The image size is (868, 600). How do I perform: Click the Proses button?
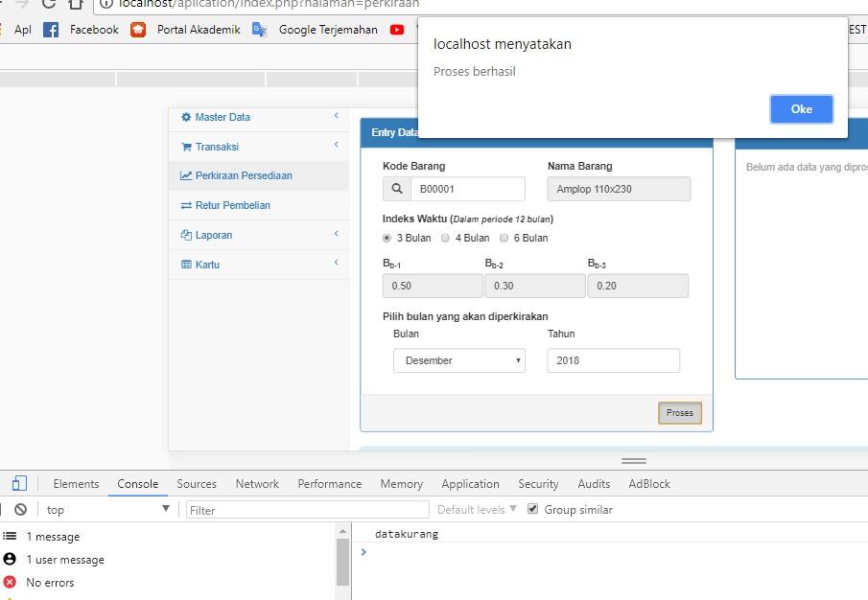click(x=680, y=413)
